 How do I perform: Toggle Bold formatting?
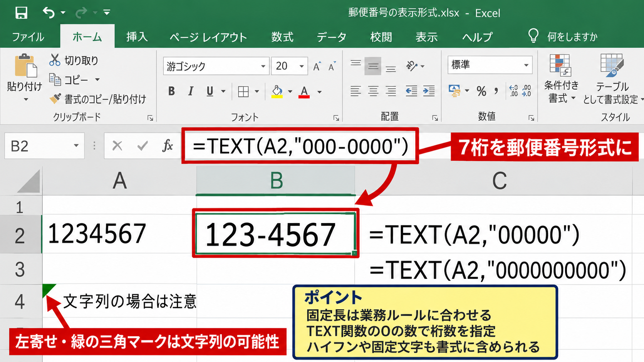tap(172, 91)
